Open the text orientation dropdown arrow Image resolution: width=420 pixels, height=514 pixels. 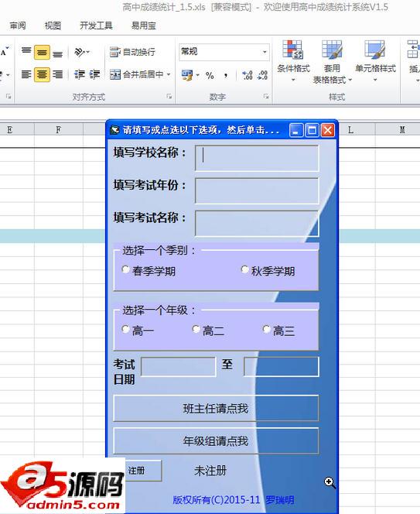tap(88, 52)
